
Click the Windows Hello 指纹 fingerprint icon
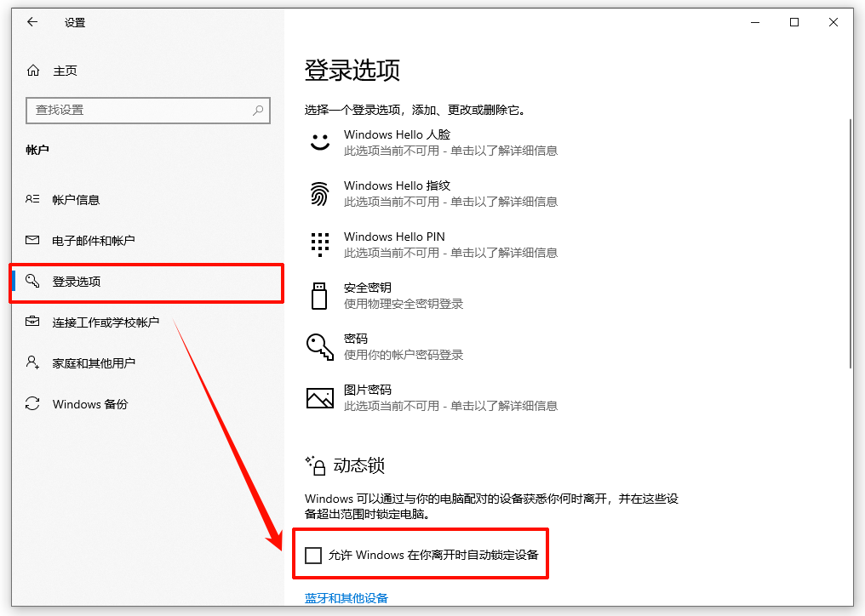point(319,193)
